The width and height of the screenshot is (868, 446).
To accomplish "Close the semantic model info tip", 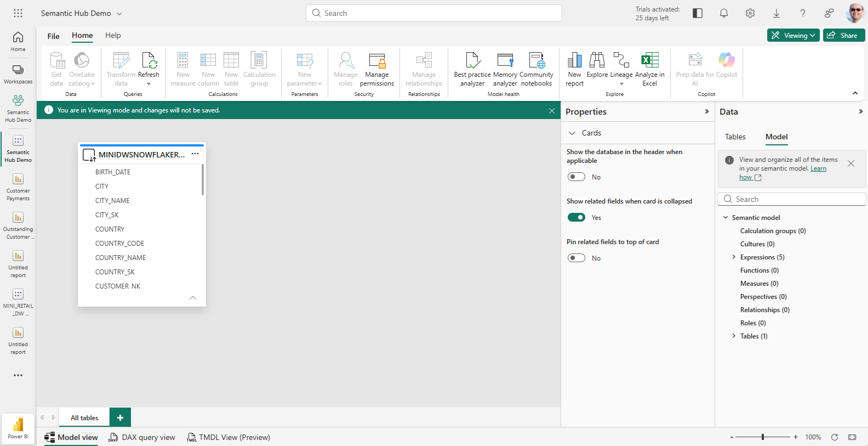I will click(851, 163).
